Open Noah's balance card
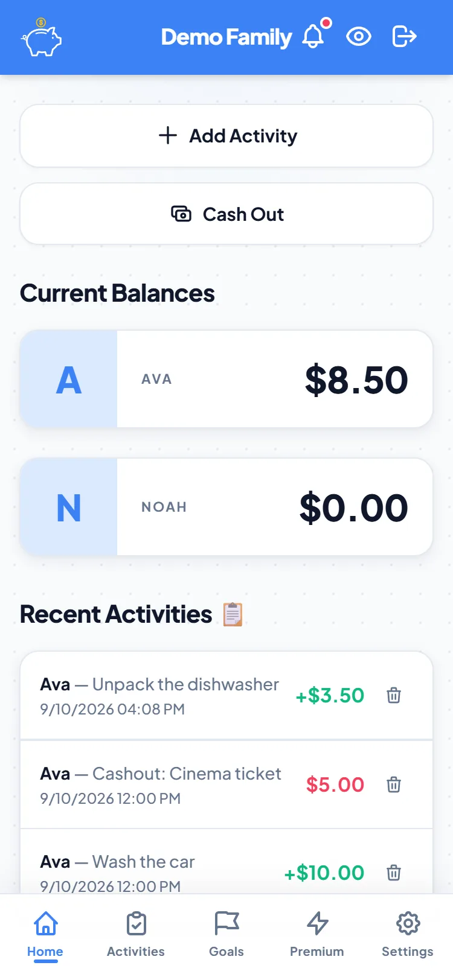This screenshot has width=453, height=980. coord(226,507)
